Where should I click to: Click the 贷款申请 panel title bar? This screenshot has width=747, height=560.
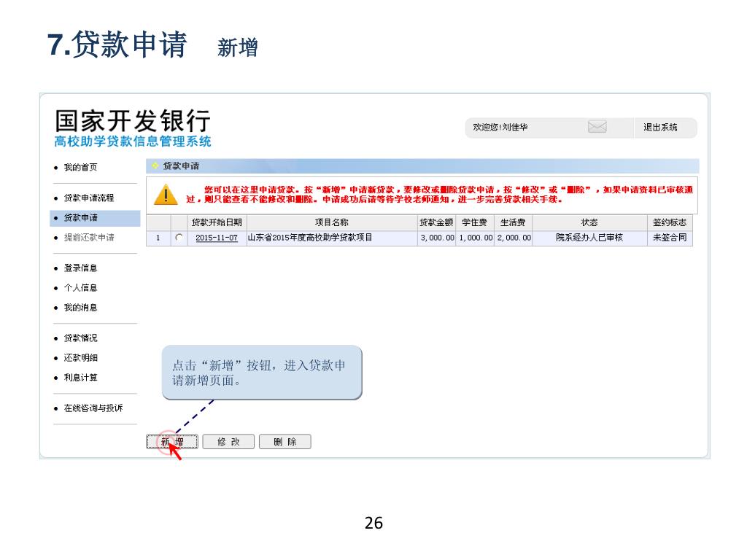click(422, 166)
